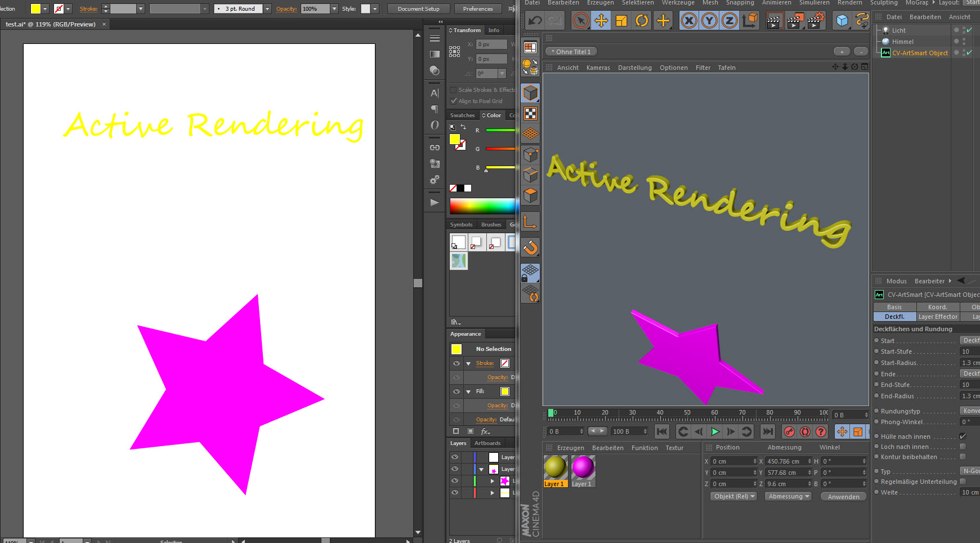The width and height of the screenshot is (980, 543).
Task: Toggle the Hülle nach innen checkbox
Action: coord(963,436)
